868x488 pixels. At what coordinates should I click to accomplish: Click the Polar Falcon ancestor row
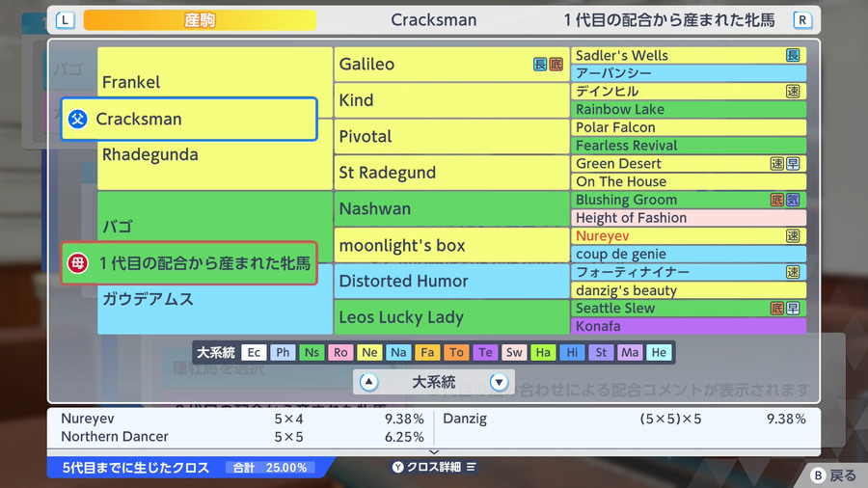point(689,127)
